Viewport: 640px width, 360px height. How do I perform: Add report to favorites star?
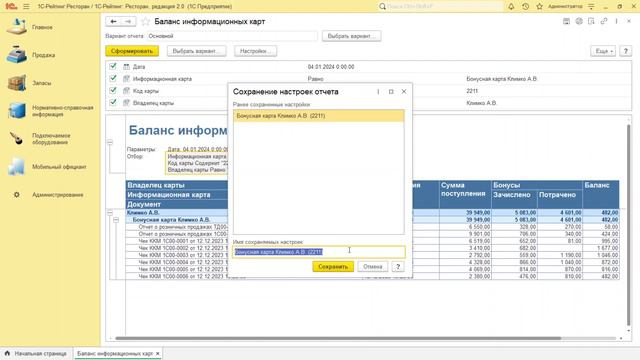click(x=145, y=22)
